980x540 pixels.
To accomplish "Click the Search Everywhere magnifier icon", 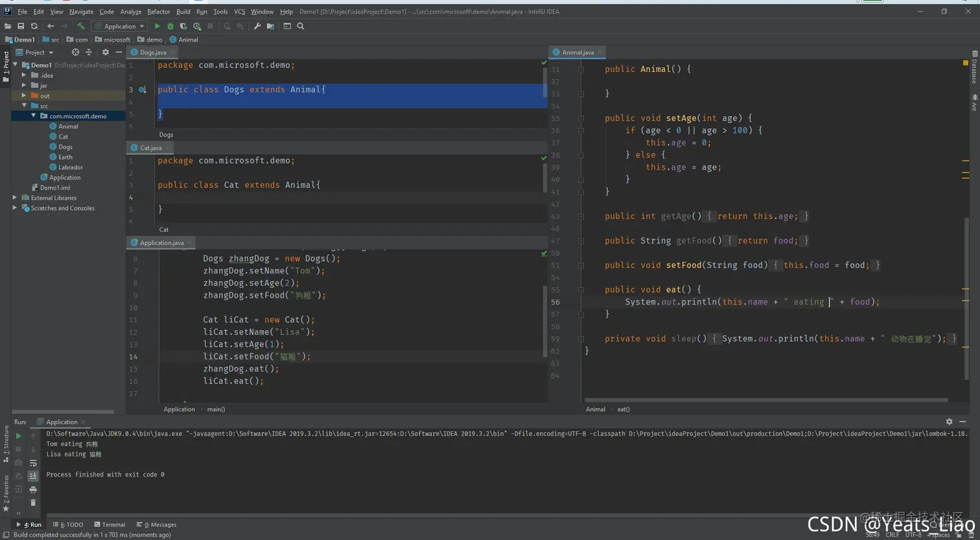I will (x=301, y=26).
